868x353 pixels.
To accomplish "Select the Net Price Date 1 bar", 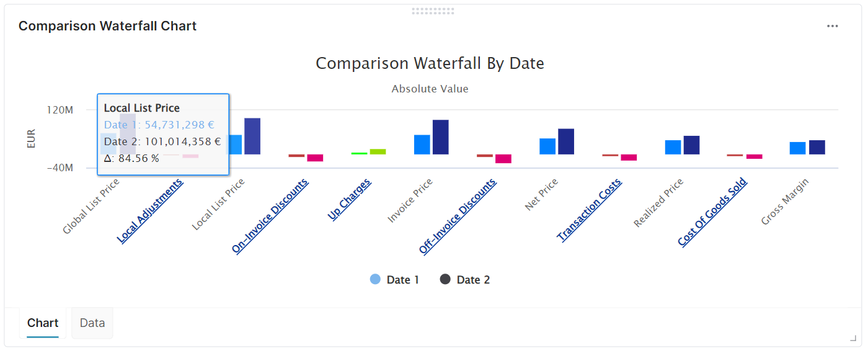I will (x=547, y=146).
